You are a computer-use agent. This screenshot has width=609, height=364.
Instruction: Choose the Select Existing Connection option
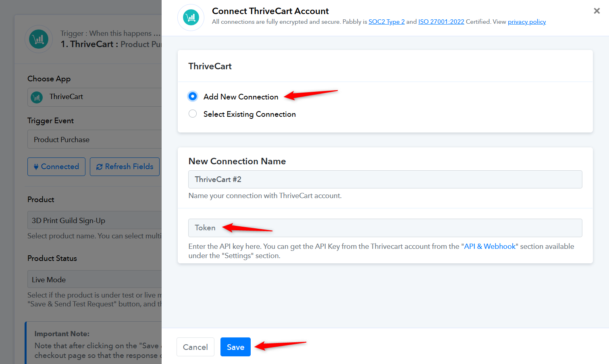(193, 114)
